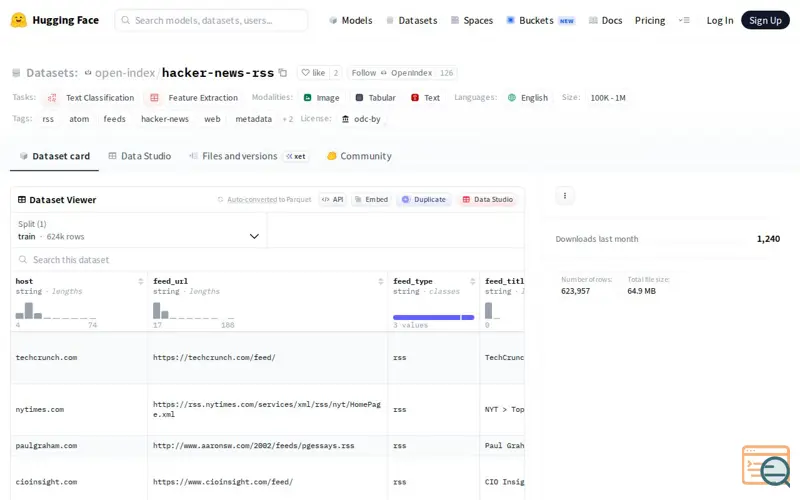Open the more options menu in navbar
Screen dimensions: 800x500
point(684,20)
